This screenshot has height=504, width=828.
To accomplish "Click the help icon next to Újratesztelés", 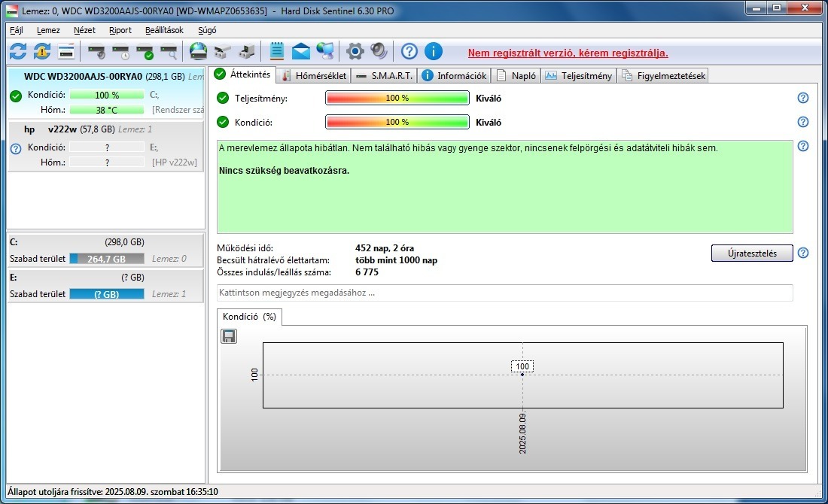I will 802,253.
